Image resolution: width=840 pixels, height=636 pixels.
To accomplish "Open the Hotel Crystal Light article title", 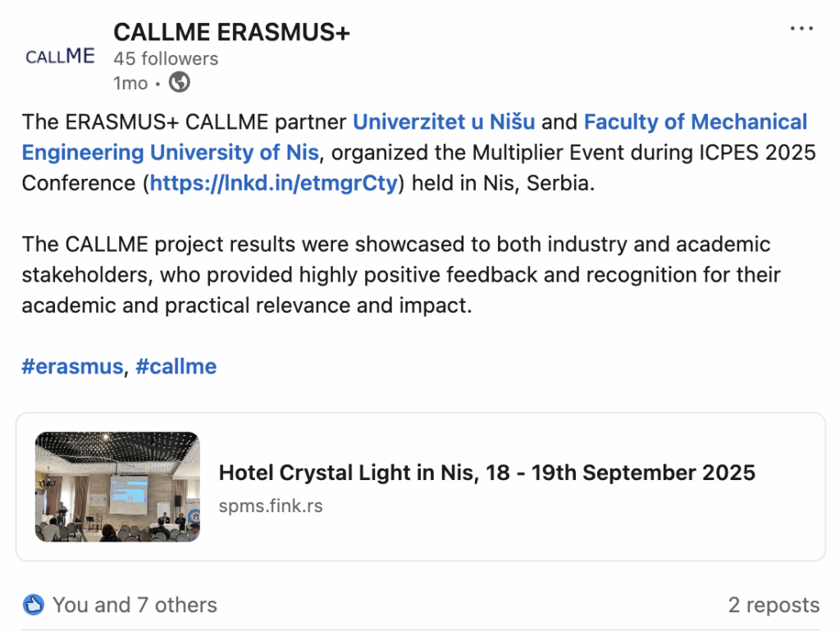I will (486, 473).
